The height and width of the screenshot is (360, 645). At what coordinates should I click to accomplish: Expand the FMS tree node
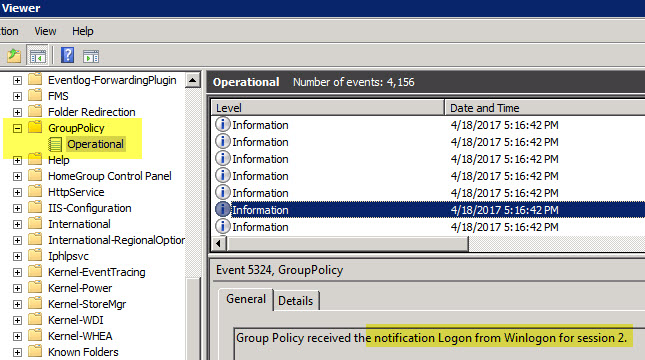pyautogui.click(x=17, y=96)
